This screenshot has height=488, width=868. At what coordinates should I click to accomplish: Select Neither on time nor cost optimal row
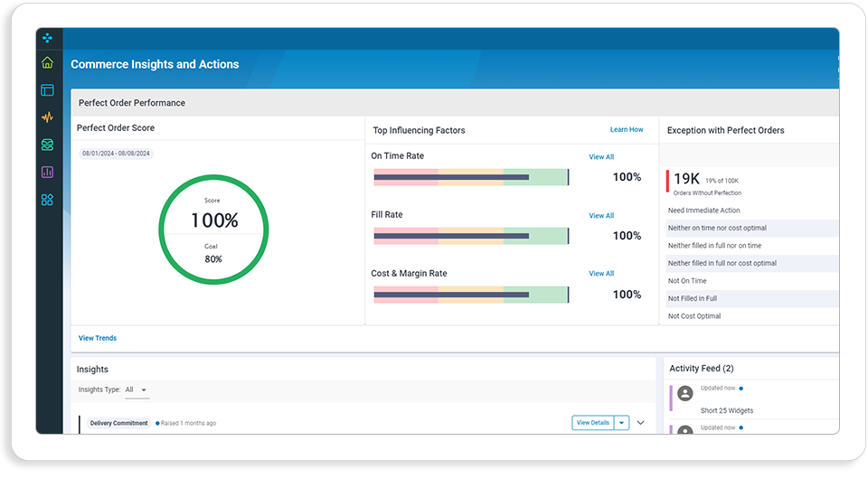click(751, 228)
